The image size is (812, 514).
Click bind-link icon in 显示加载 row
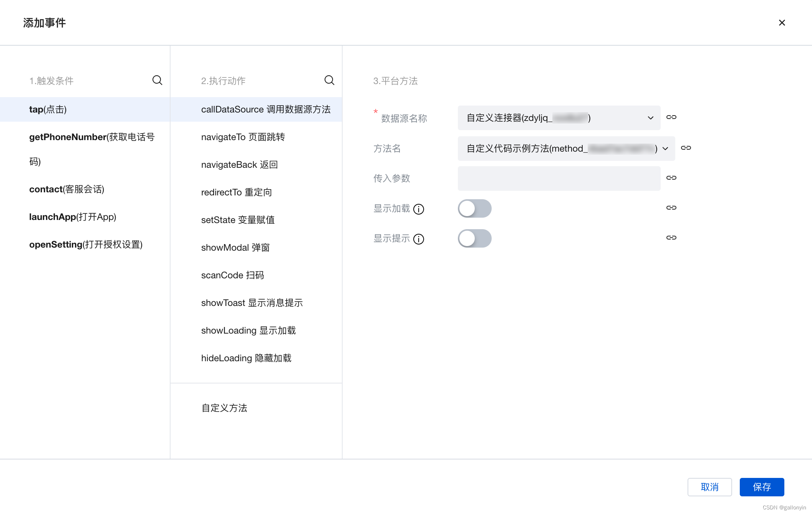pos(671,208)
